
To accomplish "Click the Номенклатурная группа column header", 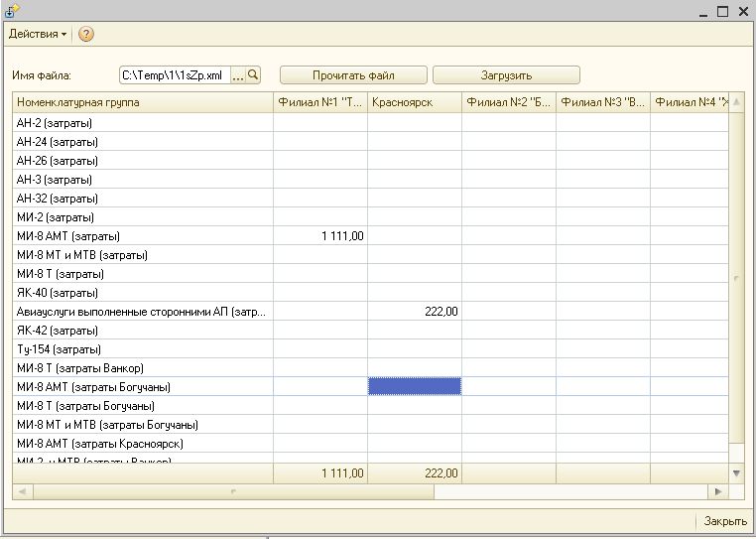I will 143,102.
